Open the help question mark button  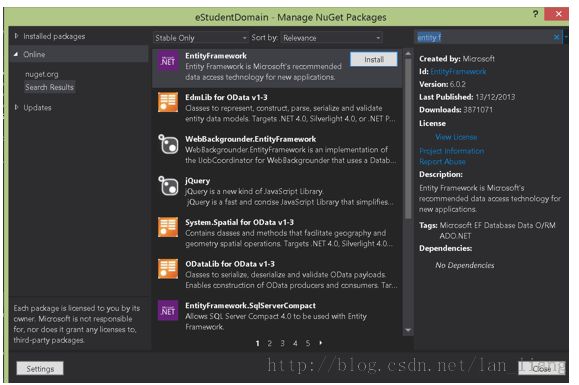click(535, 14)
